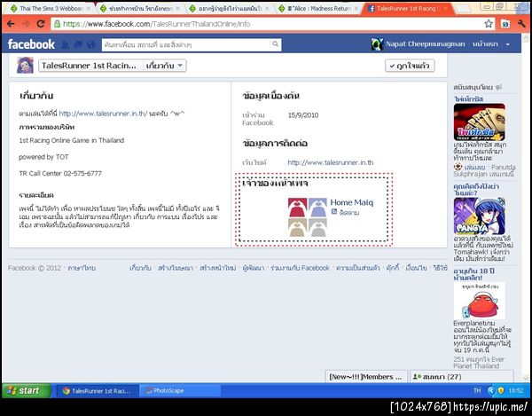Click the security shield tray icon
The image size is (532, 416).
click(x=501, y=390)
